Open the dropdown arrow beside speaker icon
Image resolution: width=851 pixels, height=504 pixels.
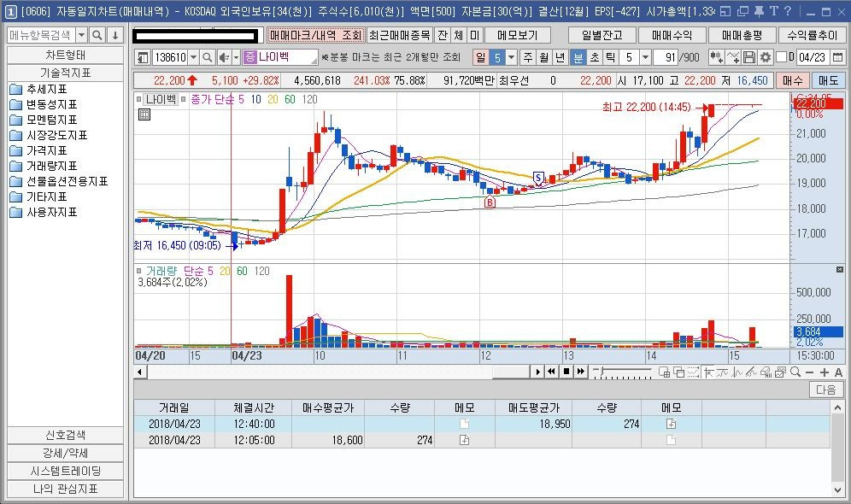pos(236,57)
